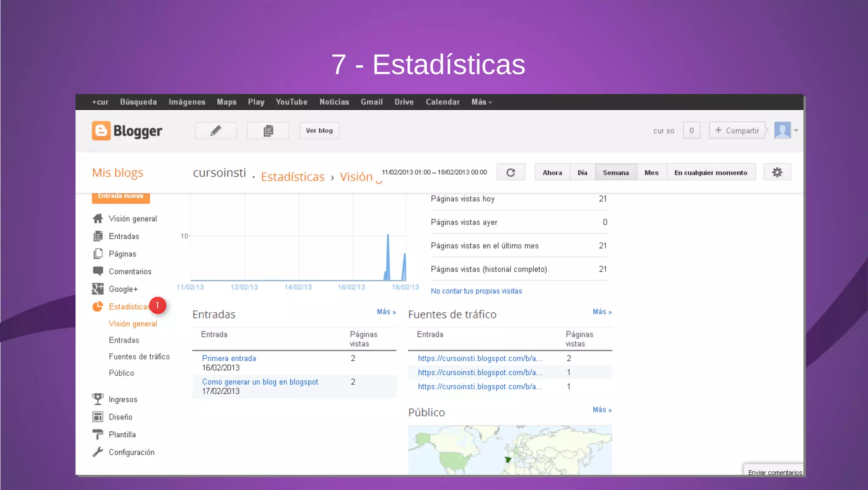868x490 pixels.
Task: Click the Visión general house icon
Action: tap(98, 219)
